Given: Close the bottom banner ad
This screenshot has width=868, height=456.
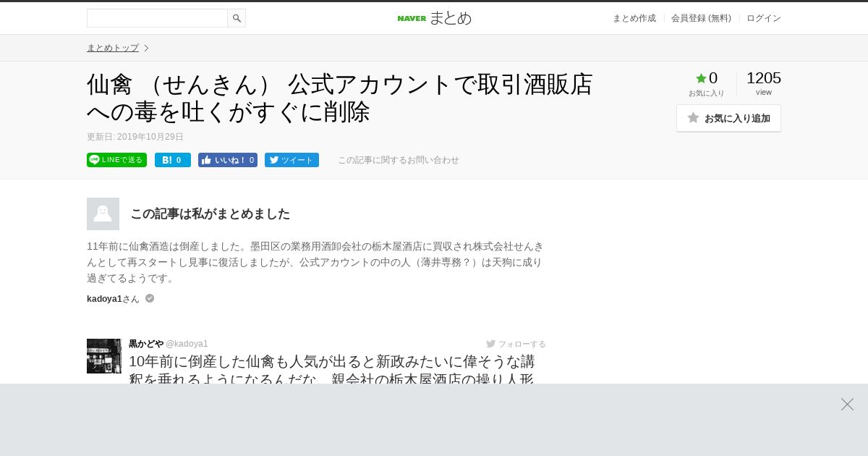Looking at the screenshot, I should click(847, 404).
